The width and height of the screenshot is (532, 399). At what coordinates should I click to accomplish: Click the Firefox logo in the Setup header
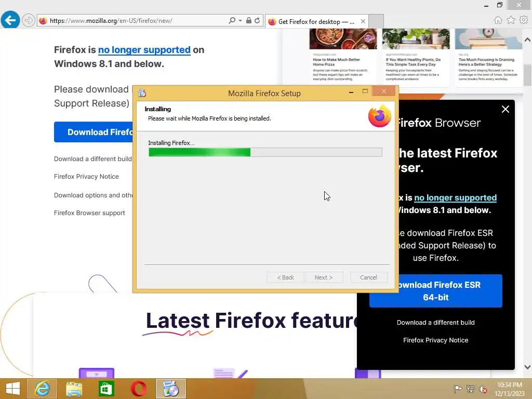click(379, 116)
